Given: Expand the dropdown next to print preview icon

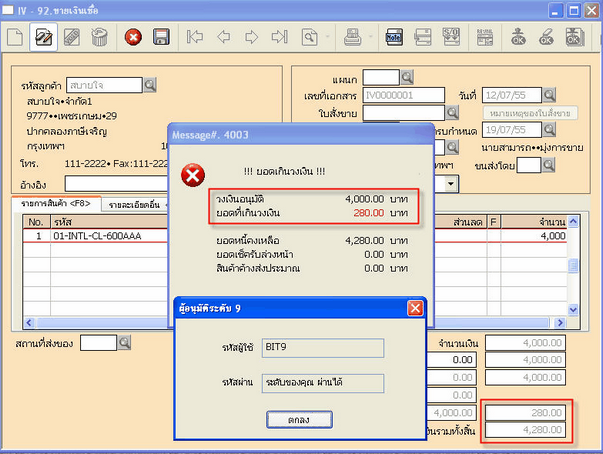Looking at the screenshot, I should (x=327, y=38).
